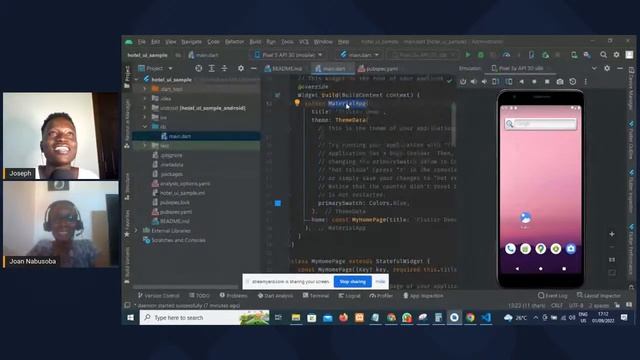Image resolution: width=640 pixels, height=360 pixels.
Task: Open the Phone app in the emulator dock
Action: click(x=510, y=249)
